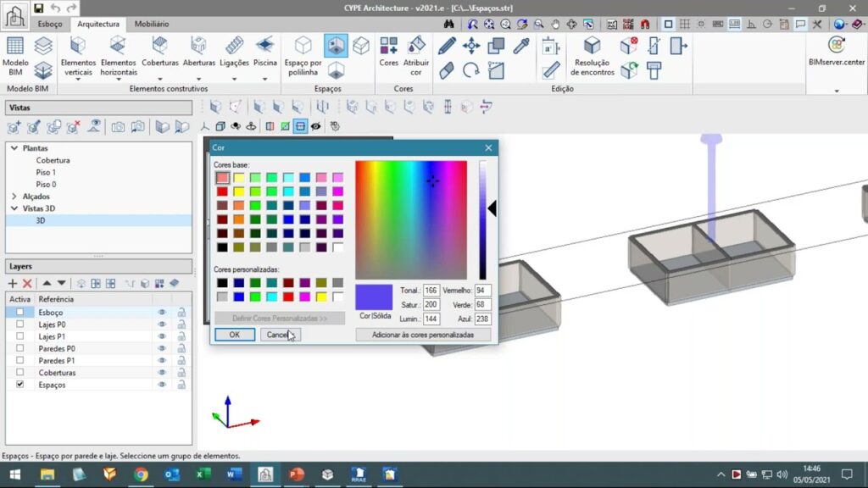Viewport: 868px width, 488px height.
Task: Add new layer with plus icon
Action: (13, 283)
